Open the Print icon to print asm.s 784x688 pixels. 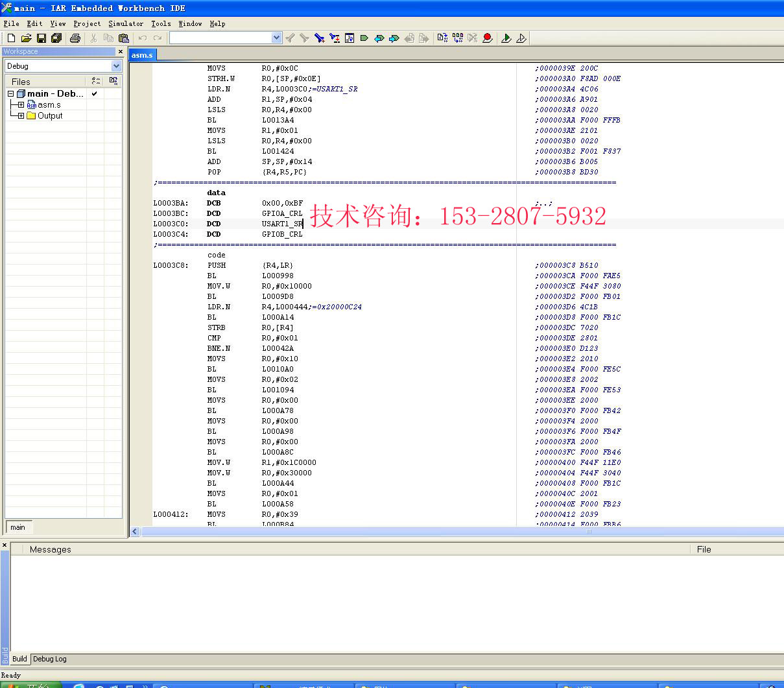tap(75, 38)
